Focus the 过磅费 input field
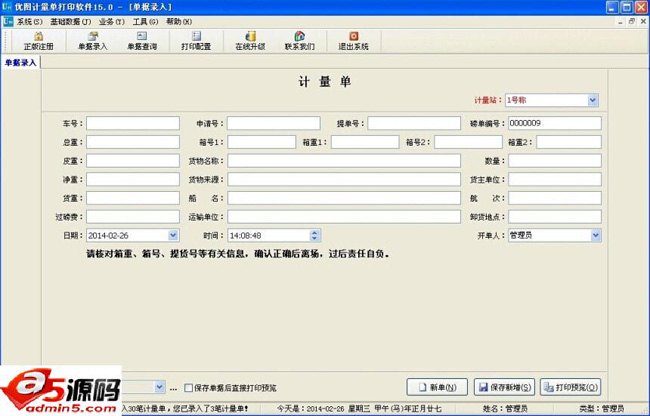 point(133,217)
